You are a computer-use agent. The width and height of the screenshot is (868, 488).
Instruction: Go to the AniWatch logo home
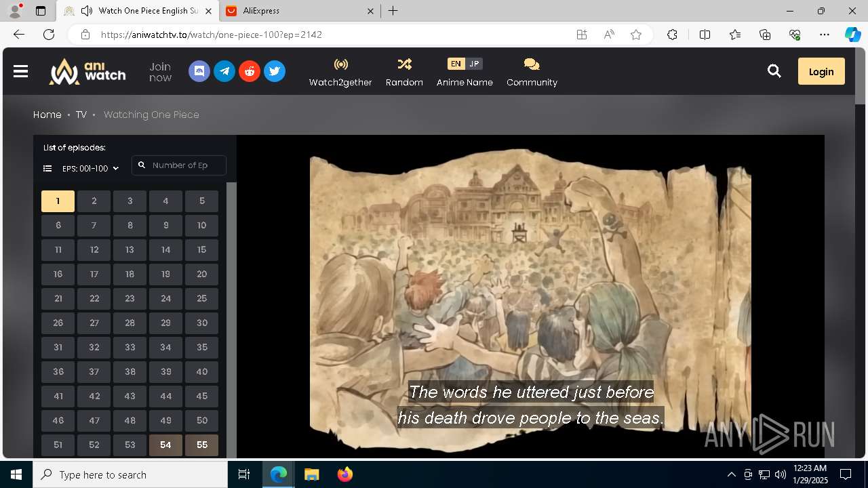click(87, 71)
